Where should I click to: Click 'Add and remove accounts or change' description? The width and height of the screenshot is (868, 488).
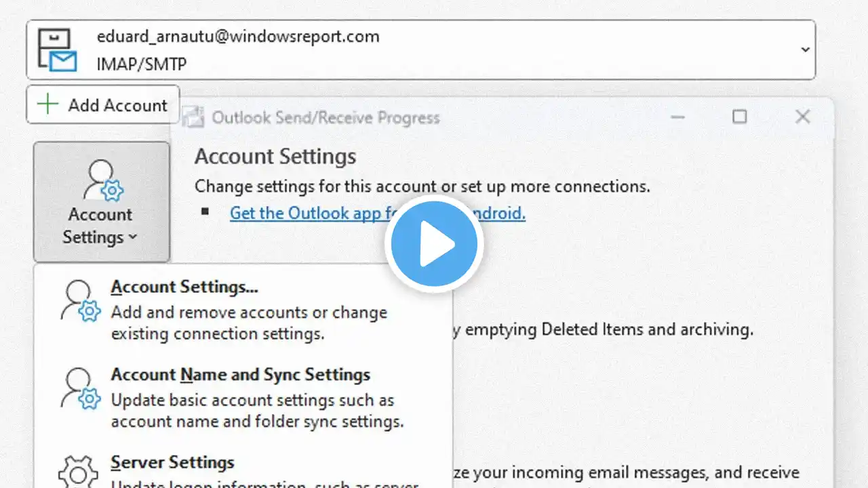click(249, 312)
